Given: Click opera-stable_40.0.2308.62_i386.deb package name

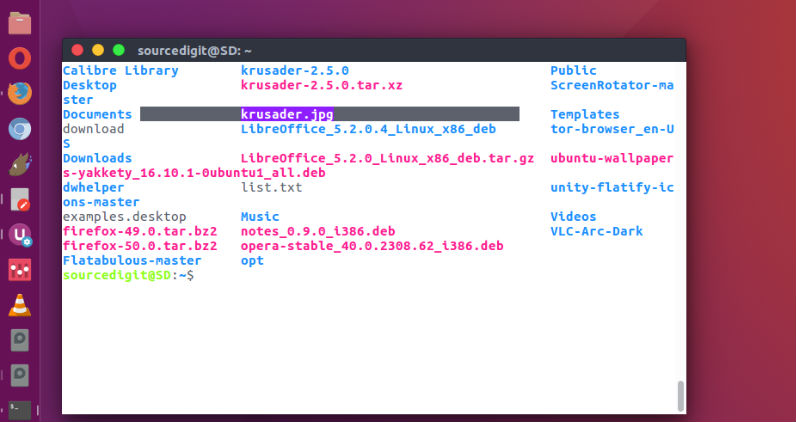Looking at the screenshot, I should coord(372,246).
